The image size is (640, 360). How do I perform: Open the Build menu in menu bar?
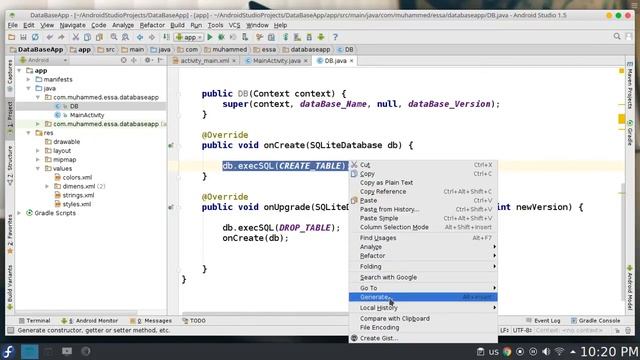(x=177, y=25)
